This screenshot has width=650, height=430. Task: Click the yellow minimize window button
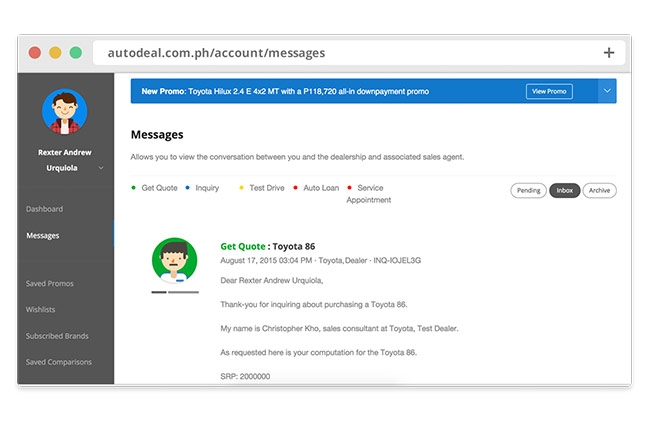pyautogui.click(x=55, y=53)
